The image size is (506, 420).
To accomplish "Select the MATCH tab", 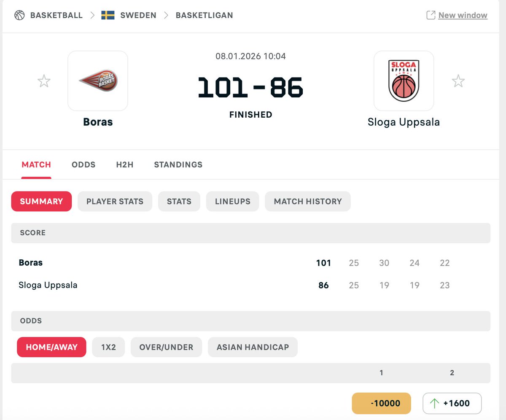I will [x=36, y=164].
